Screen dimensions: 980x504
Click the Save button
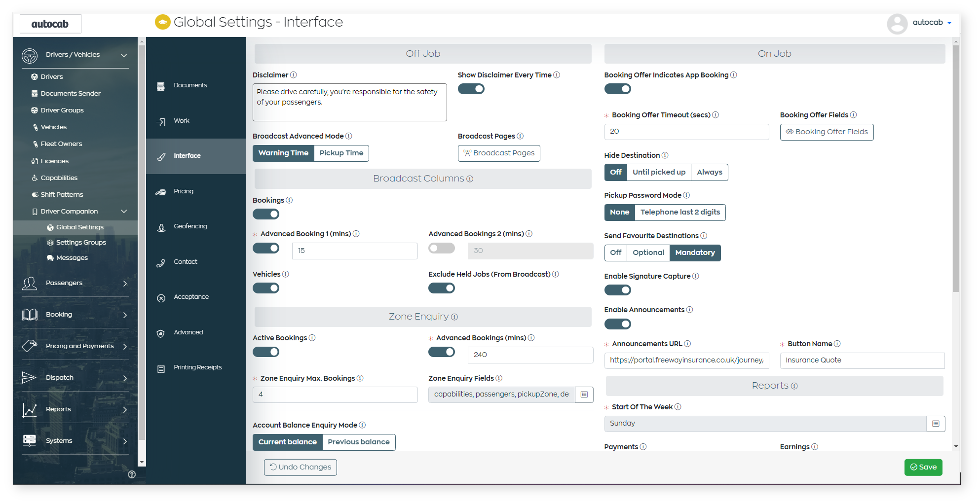(923, 467)
